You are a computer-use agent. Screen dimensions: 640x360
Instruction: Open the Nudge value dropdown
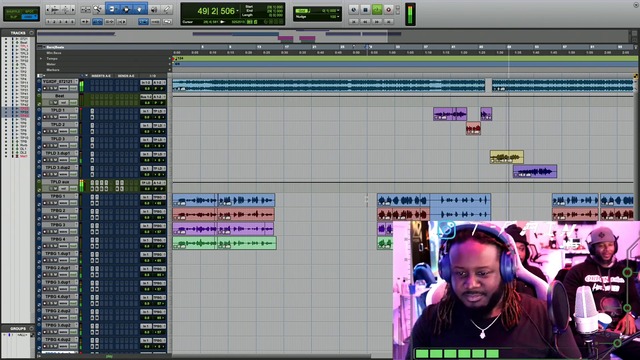338,17
